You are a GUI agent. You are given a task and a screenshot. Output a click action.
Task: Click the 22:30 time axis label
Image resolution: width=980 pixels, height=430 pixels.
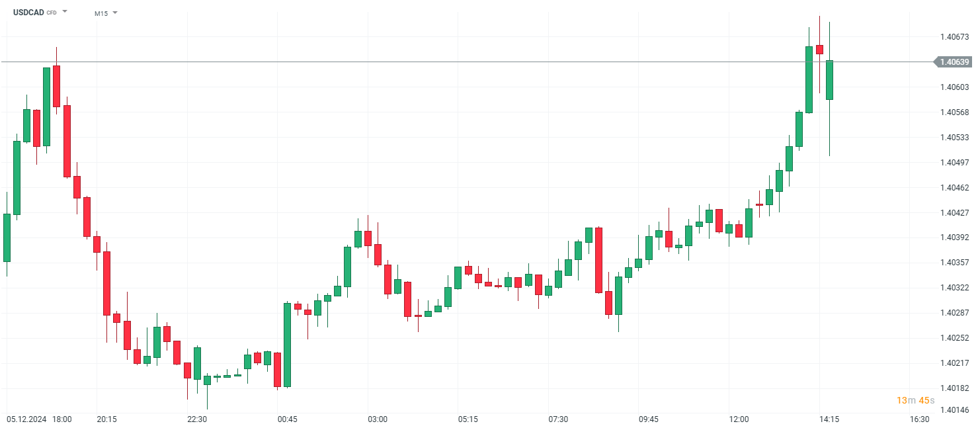[x=197, y=419]
